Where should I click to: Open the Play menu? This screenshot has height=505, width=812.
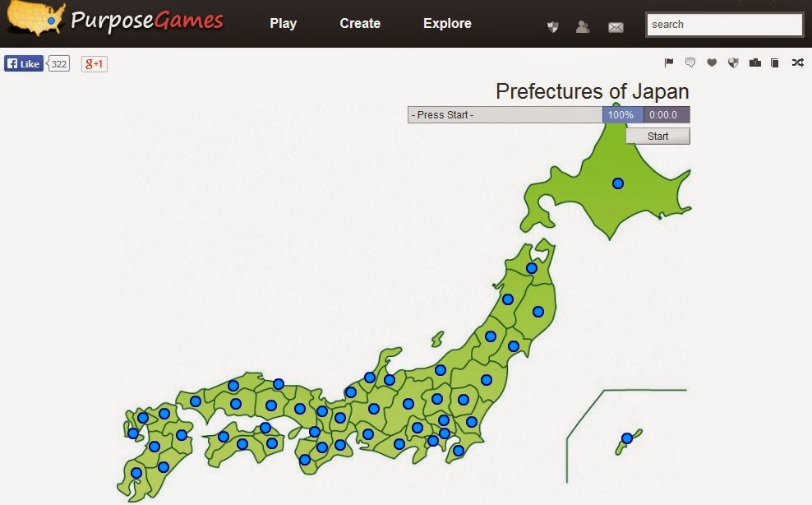tap(283, 24)
